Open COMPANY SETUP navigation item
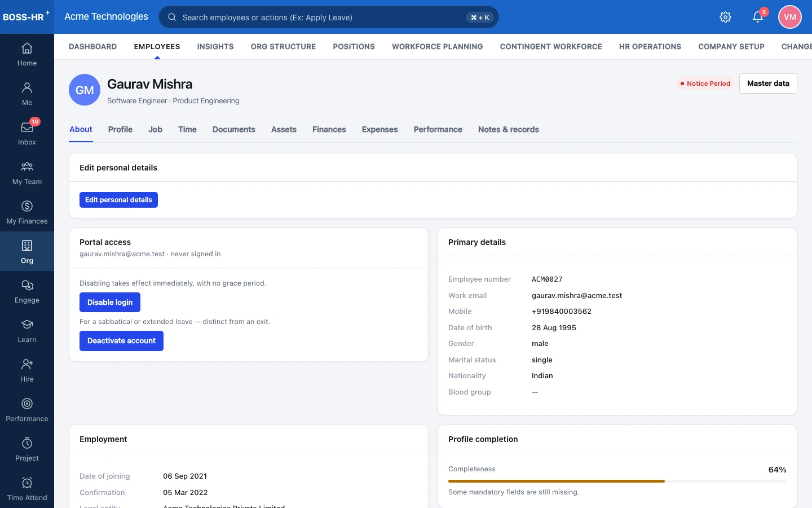 (x=731, y=47)
